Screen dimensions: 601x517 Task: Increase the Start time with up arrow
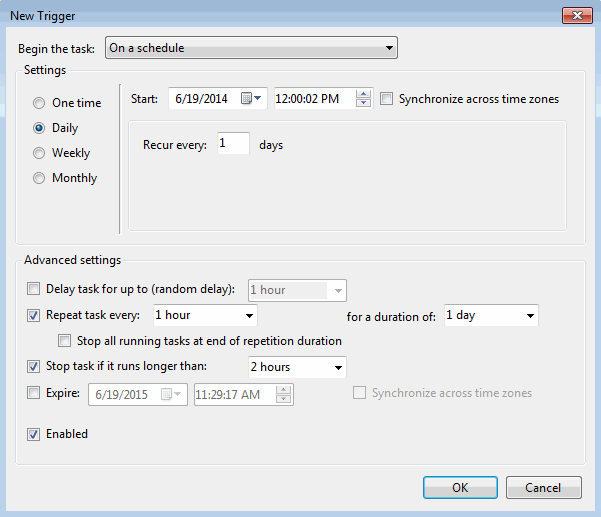pyautogui.click(x=364, y=94)
